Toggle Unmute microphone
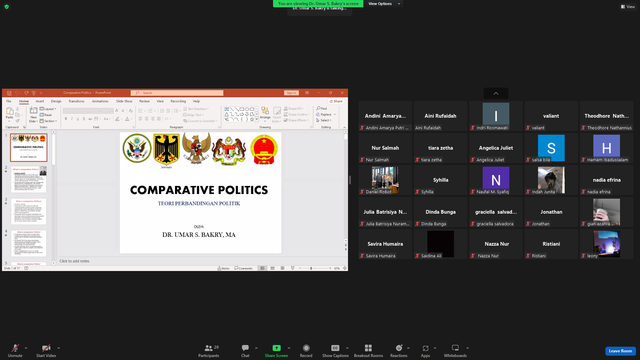The height and width of the screenshot is (360, 640). [x=15, y=351]
